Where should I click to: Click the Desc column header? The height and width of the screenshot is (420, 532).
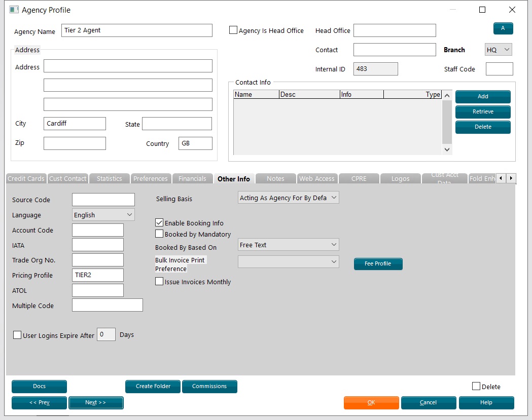pos(309,94)
